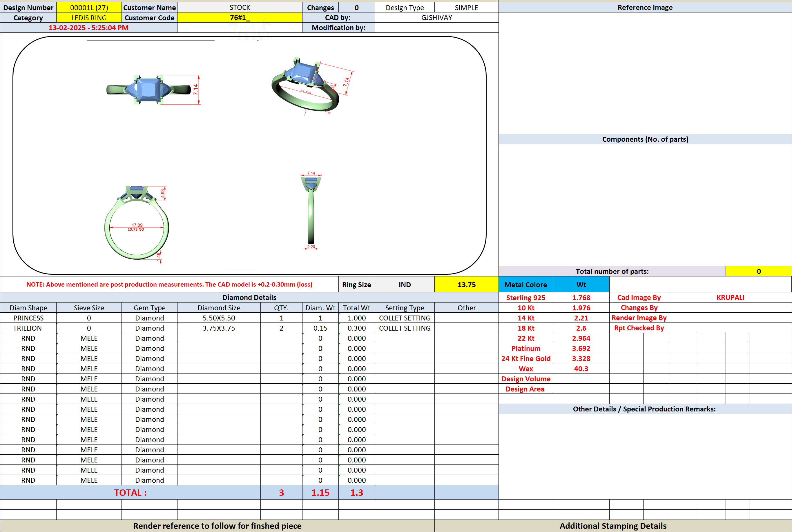The image size is (792, 532).
Task: Click the QTY. column header
Action: (281, 308)
